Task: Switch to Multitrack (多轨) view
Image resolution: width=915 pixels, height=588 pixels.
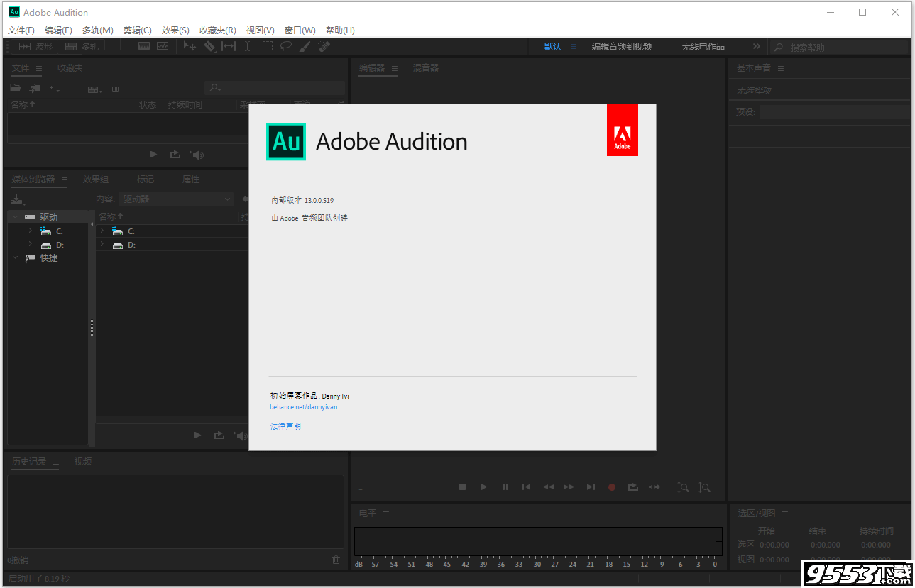Action: tap(82, 46)
